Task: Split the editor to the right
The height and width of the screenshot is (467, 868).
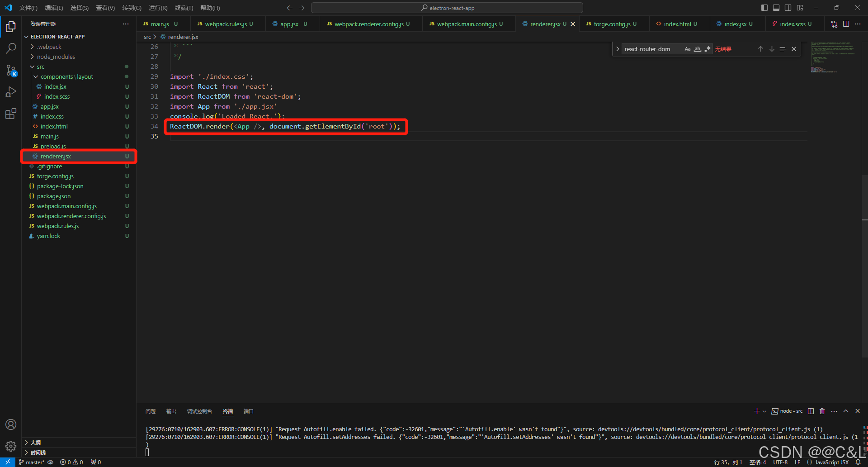Action: [846, 24]
